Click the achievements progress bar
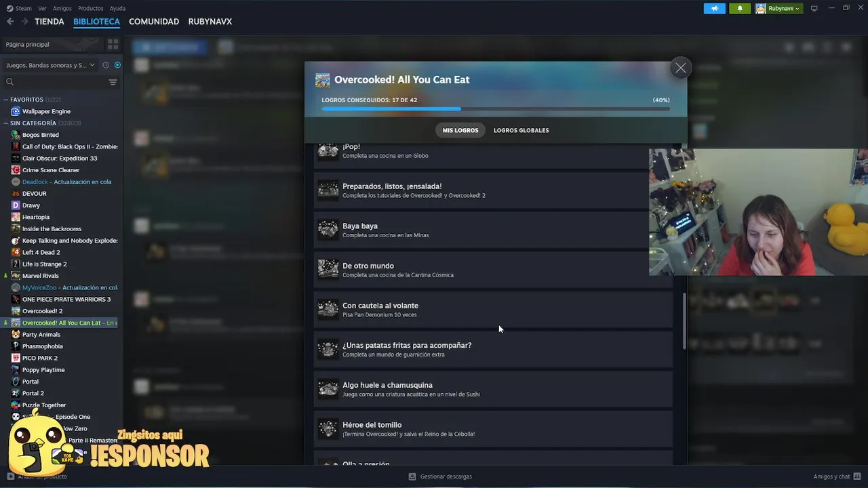The image size is (868, 488). [x=496, y=108]
